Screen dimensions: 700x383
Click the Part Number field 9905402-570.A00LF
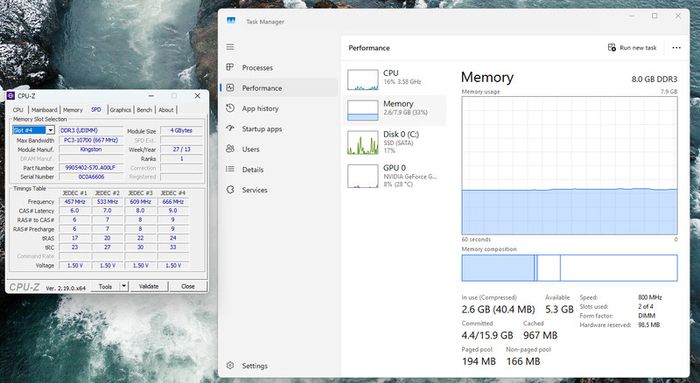(91, 168)
